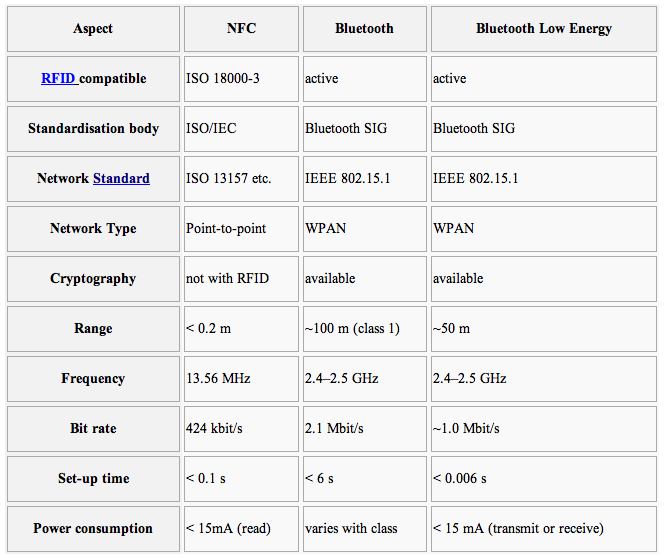
Task: Select the 13.56 MHz cell
Action: [218, 379]
